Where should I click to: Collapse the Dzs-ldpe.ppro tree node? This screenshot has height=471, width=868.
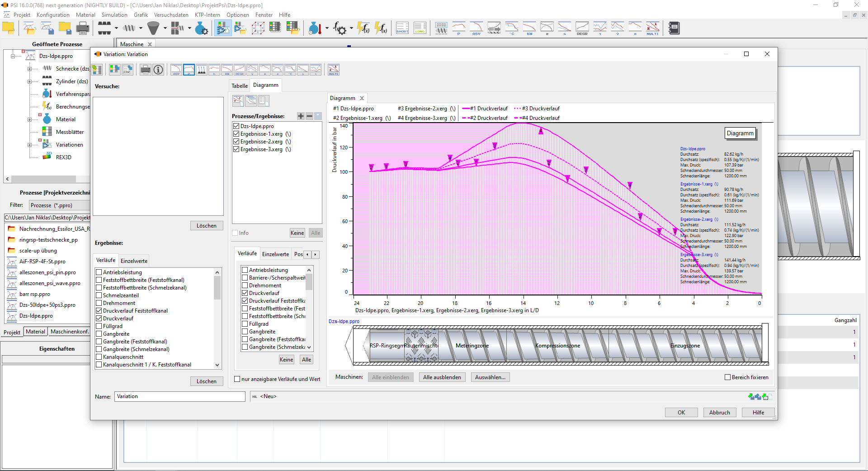13,56
